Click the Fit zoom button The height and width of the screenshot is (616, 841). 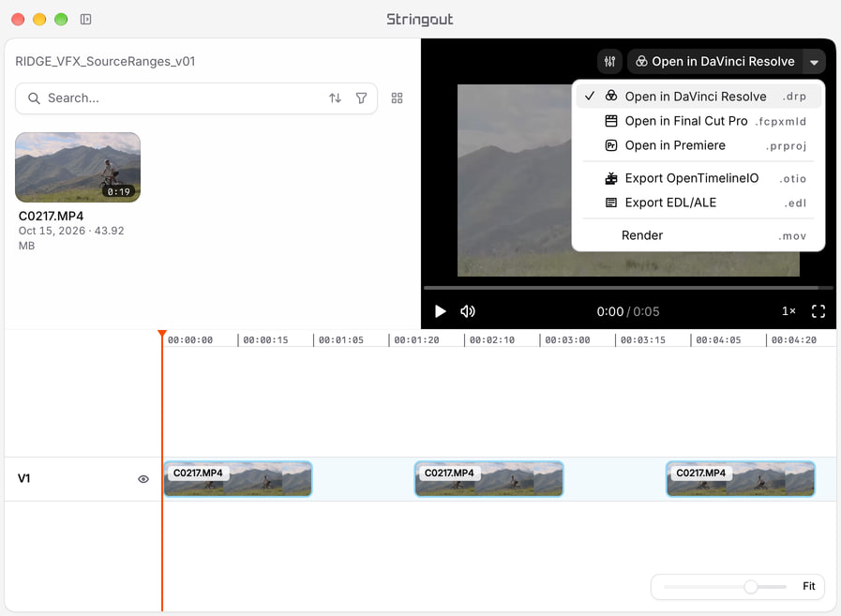pyautogui.click(x=809, y=587)
